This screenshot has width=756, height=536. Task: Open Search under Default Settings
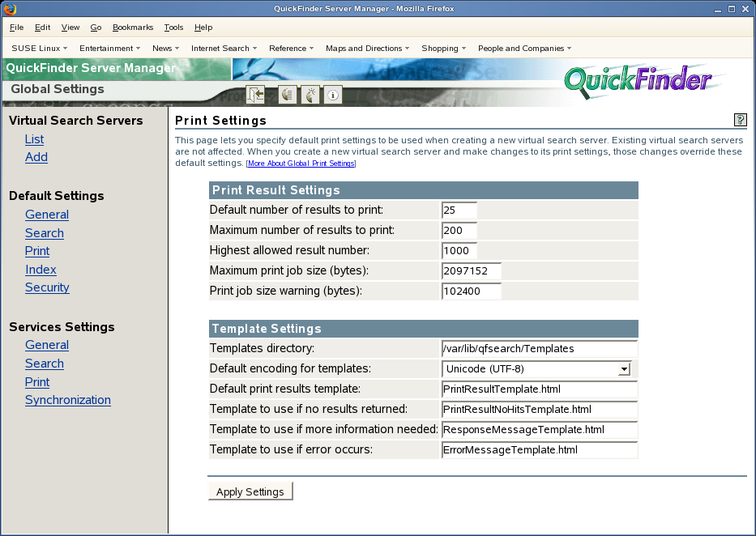tap(45, 233)
